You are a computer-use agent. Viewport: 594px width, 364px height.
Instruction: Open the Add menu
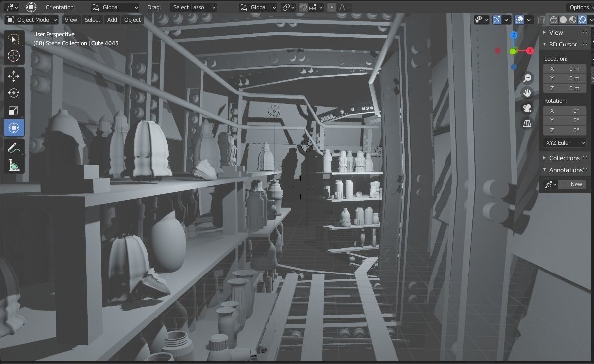pos(112,20)
